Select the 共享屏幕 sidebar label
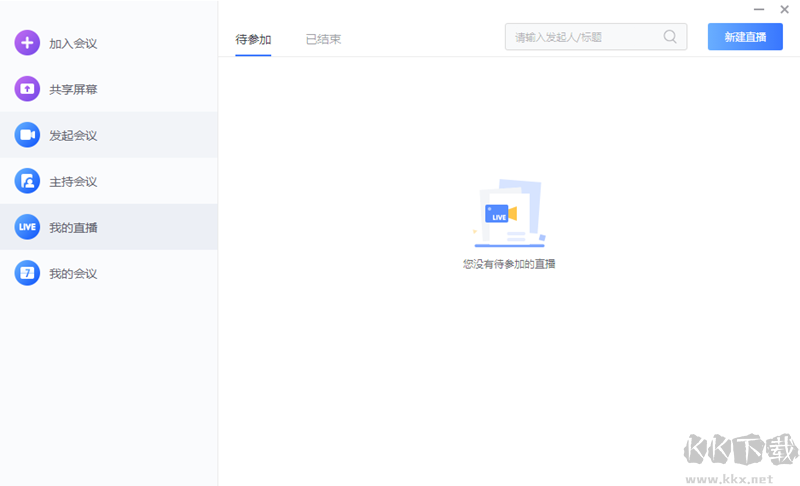Image resolution: width=800 pixels, height=486 pixels. click(73, 89)
